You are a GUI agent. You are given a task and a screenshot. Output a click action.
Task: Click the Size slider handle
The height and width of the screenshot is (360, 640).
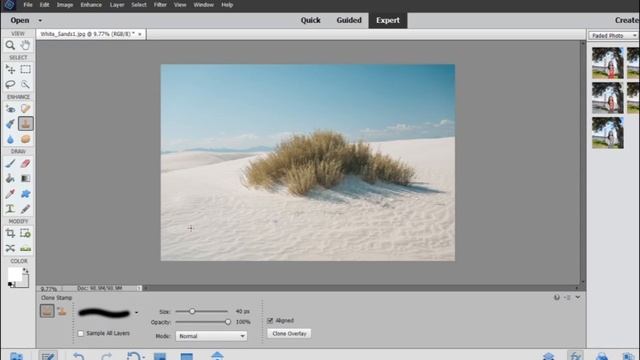(192, 311)
